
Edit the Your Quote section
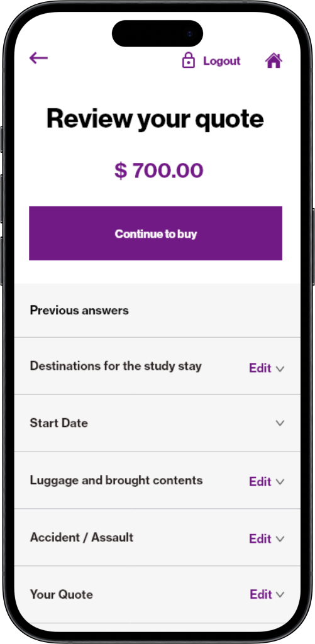(x=261, y=594)
